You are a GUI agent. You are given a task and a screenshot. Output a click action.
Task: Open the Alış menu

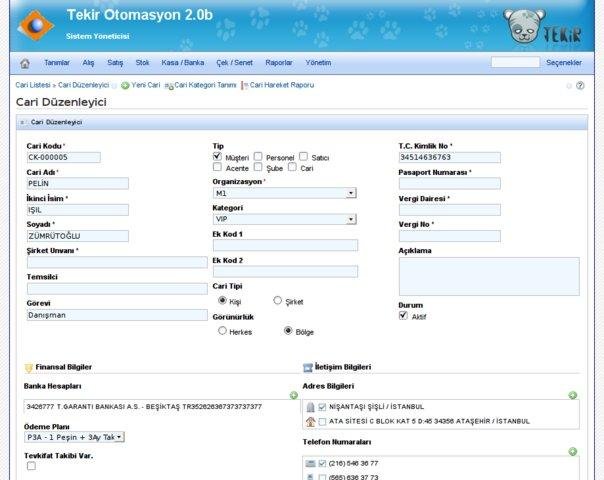(x=88, y=63)
